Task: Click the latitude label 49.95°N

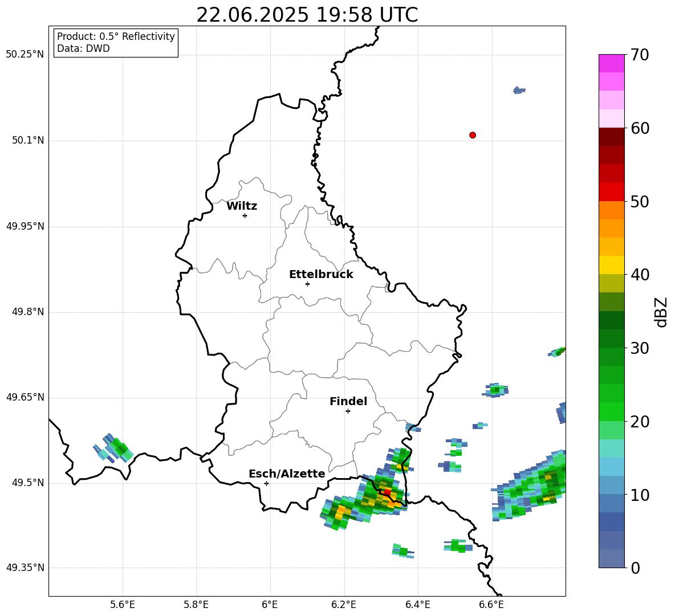Action: [25, 226]
